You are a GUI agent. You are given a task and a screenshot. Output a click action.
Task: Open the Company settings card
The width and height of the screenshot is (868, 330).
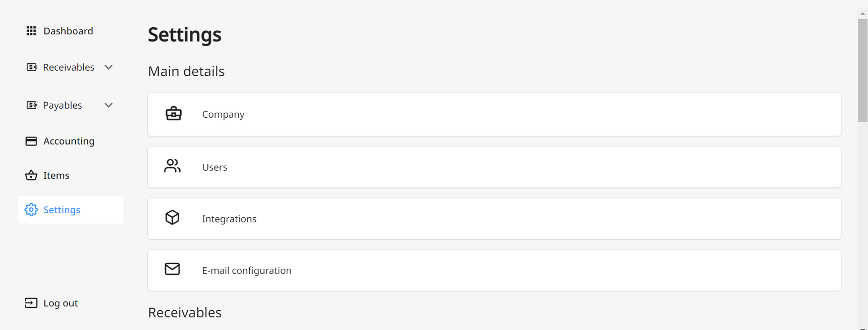(x=494, y=114)
